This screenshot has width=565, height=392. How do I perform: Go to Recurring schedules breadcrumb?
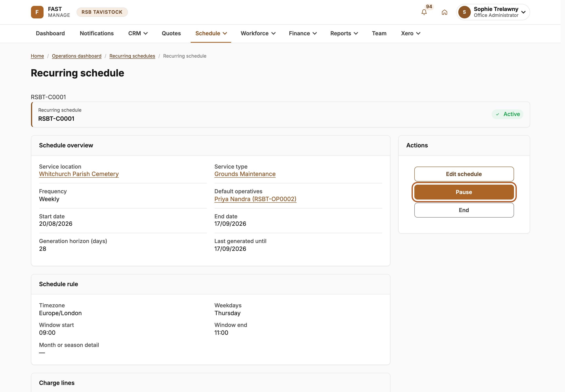[132, 56]
